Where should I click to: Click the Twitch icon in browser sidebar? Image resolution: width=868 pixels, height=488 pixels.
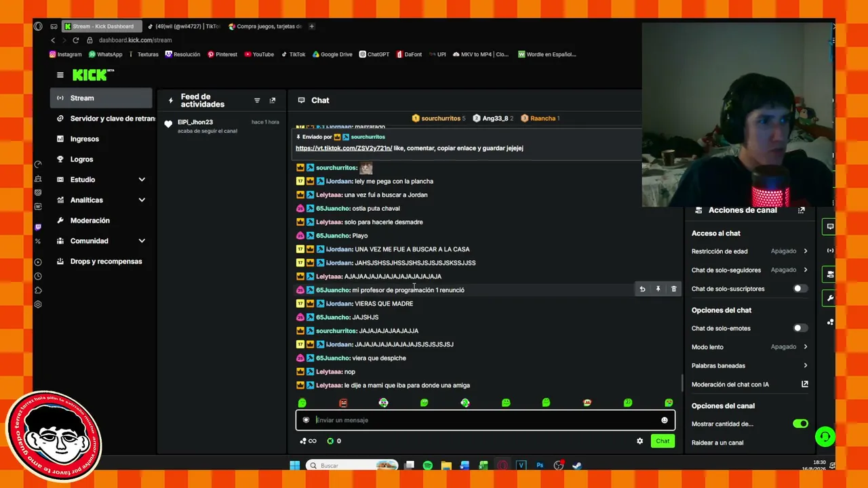pyautogui.click(x=38, y=227)
